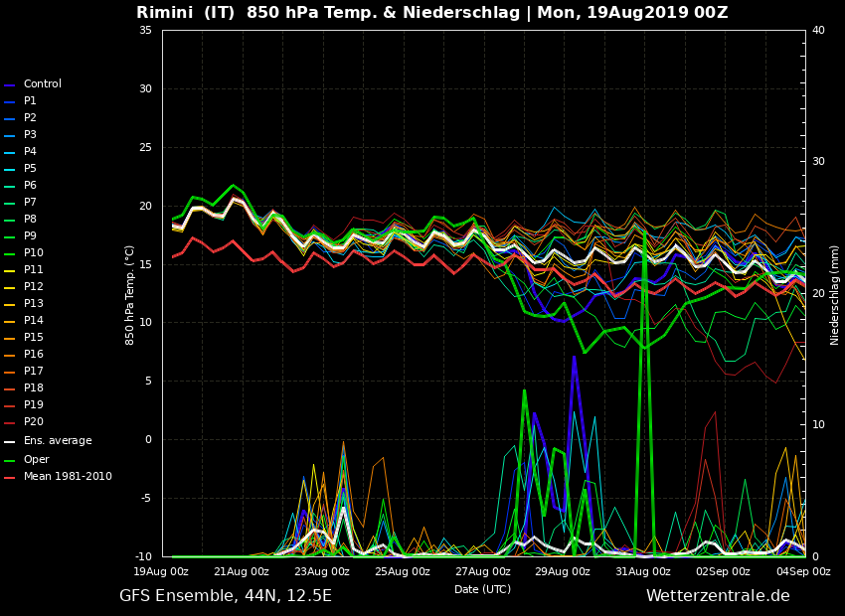Image resolution: width=845 pixels, height=616 pixels.
Task: Click the P5 legend label
Action: [x=30, y=169]
